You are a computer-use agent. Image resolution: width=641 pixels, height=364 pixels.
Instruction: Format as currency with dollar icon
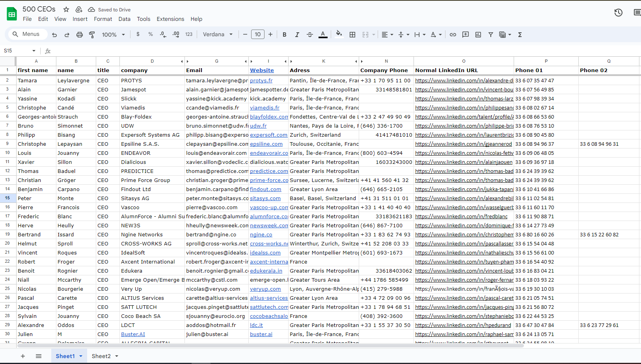click(x=138, y=34)
